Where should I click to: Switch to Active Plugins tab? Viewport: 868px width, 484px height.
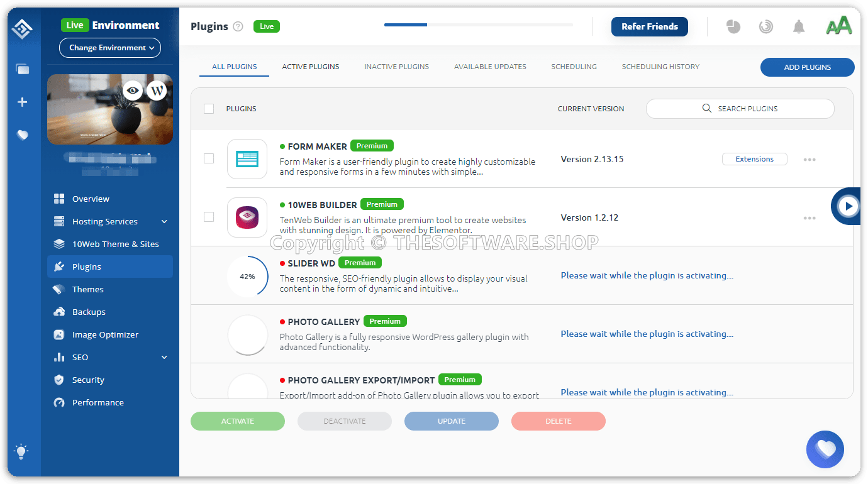pyautogui.click(x=311, y=67)
